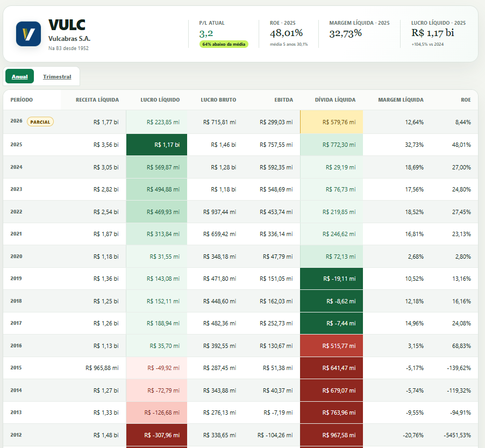Image resolution: width=485 pixels, height=448 pixels.
Task: Click dívida cell 'R$ -7,44 mi'
Action: [331, 323]
